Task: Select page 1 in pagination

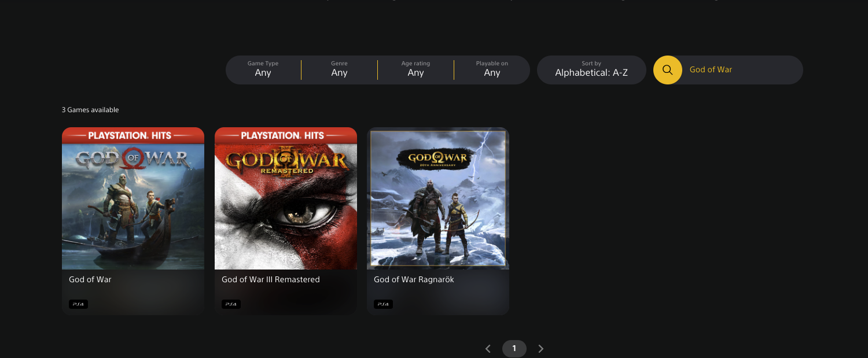Action: pyautogui.click(x=514, y=349)
